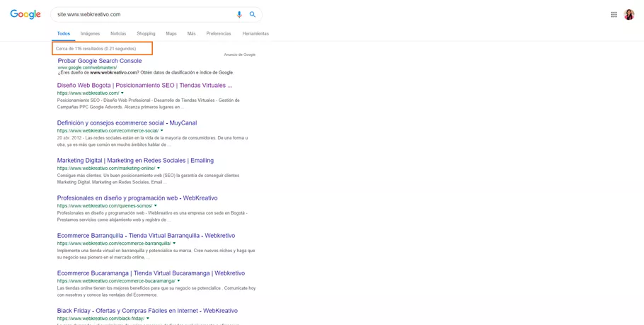The height and width of the screenshot is (325, 644).
Task: Open Ecommerce Barranquilla Tienda Virtual result
Action: point(146,236)
